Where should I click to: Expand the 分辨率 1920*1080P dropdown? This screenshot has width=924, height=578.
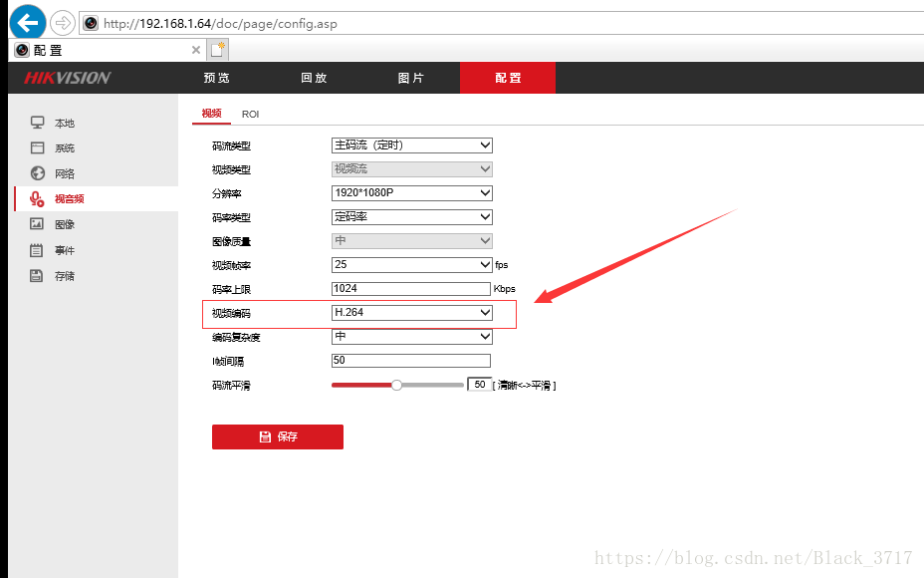click(x=412, y=193)
